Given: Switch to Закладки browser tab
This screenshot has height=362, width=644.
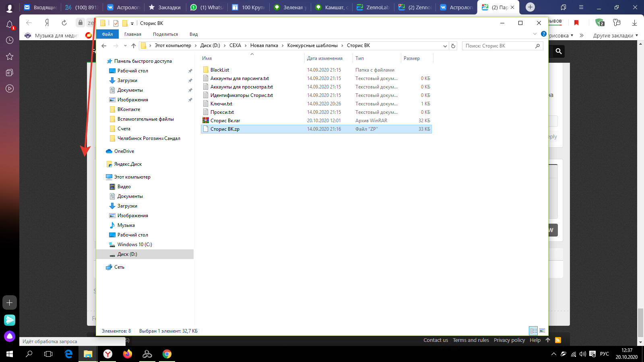Looking at the screenshot, I should point(164,7).
